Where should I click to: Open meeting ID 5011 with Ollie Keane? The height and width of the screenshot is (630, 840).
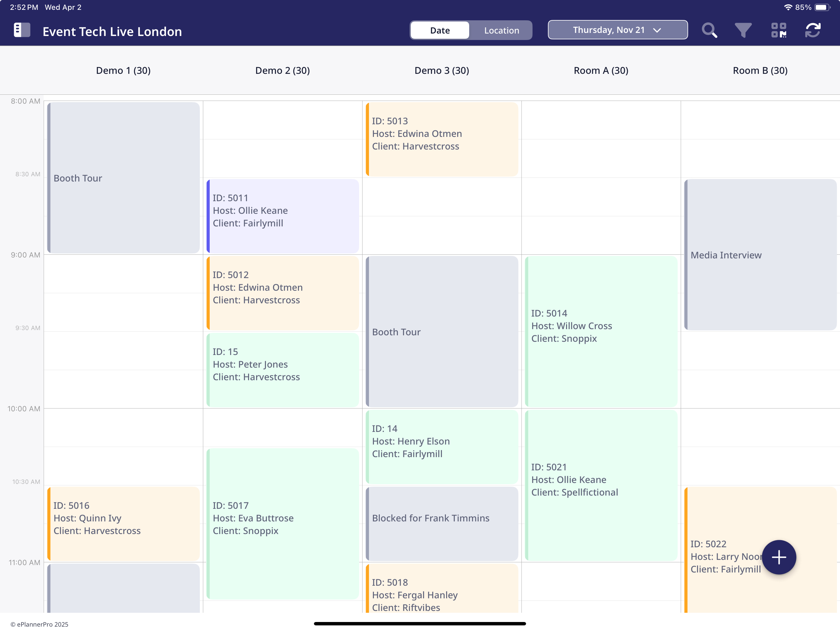(283, 216)
